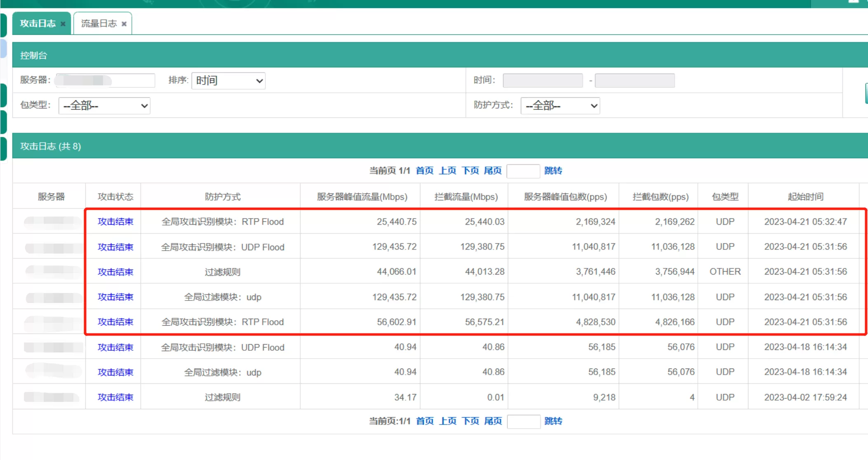Open the 防护方式 dropdown
Viewport: 868px width, 460px height.
click(x=560, y=106)
